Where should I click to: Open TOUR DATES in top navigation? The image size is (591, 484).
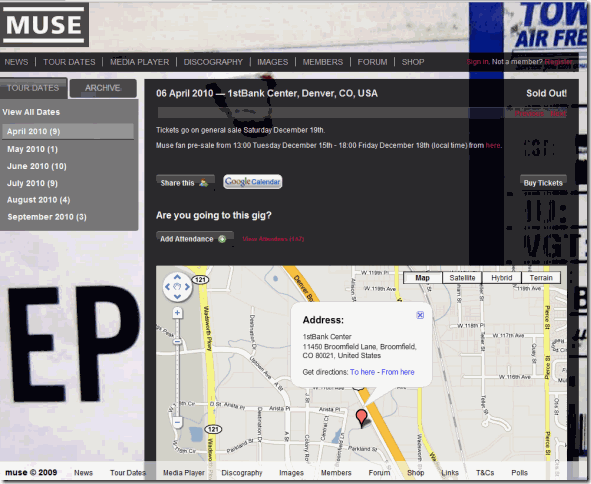point(69,62)
